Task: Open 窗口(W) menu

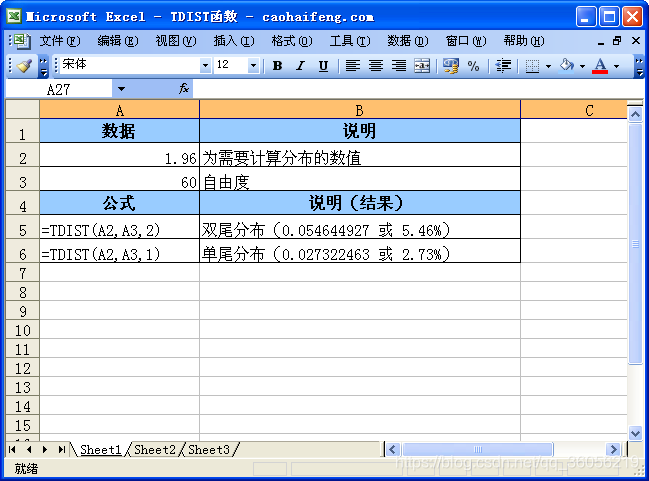Action: click(466, 41)
